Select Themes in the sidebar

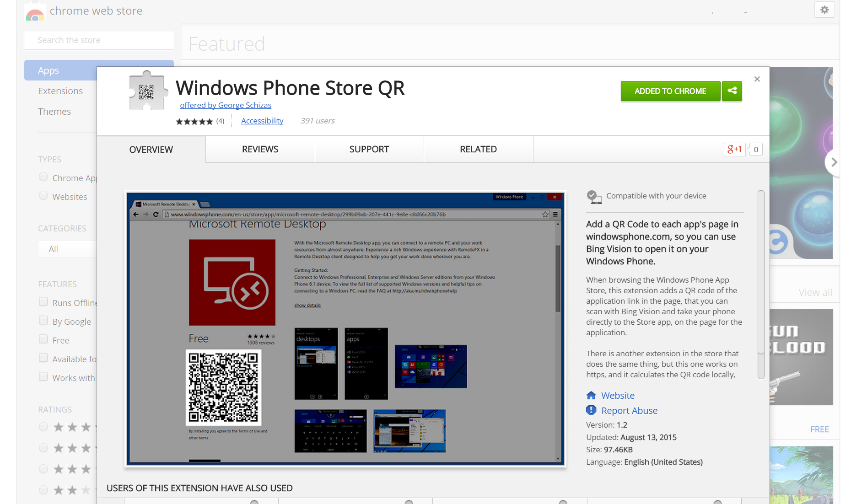click(54, 112)
